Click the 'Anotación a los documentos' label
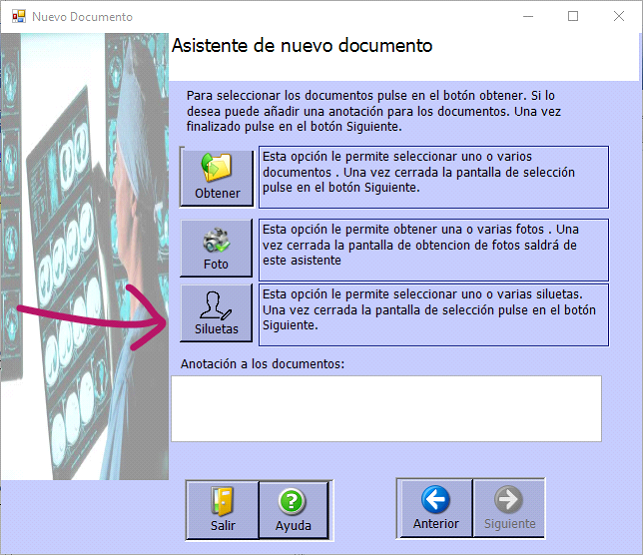This screenshot has height=556, width=644. tap(262, 363)
